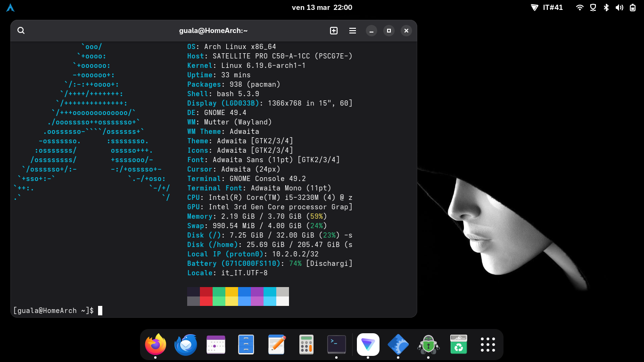Screen dimensions: 644x362
Task: Click the GPU label
Action: click(193, 207)
